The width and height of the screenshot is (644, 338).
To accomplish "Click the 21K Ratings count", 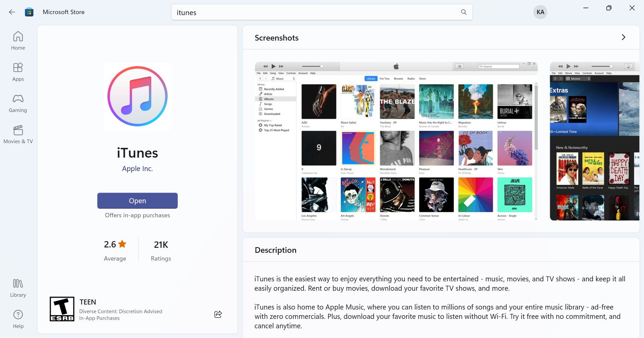I will click(161, 250).
